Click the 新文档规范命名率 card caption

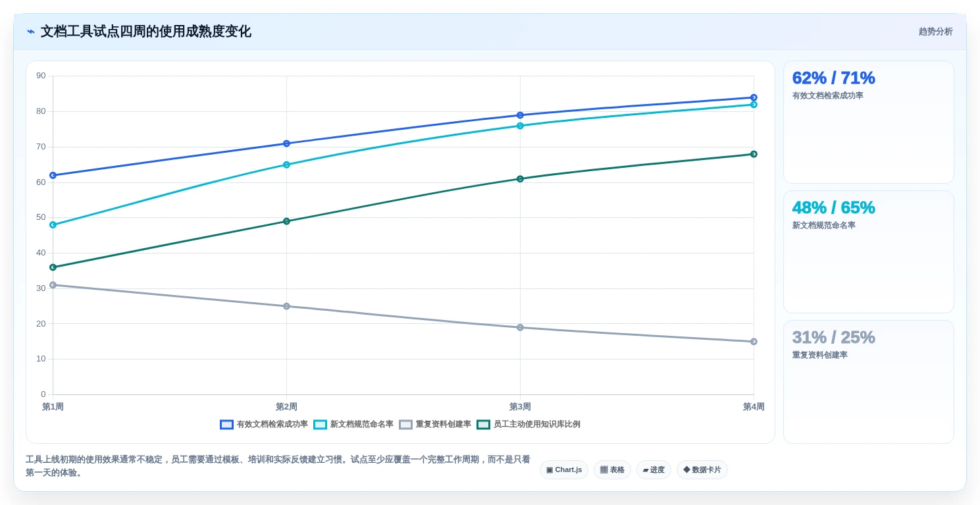823,225
